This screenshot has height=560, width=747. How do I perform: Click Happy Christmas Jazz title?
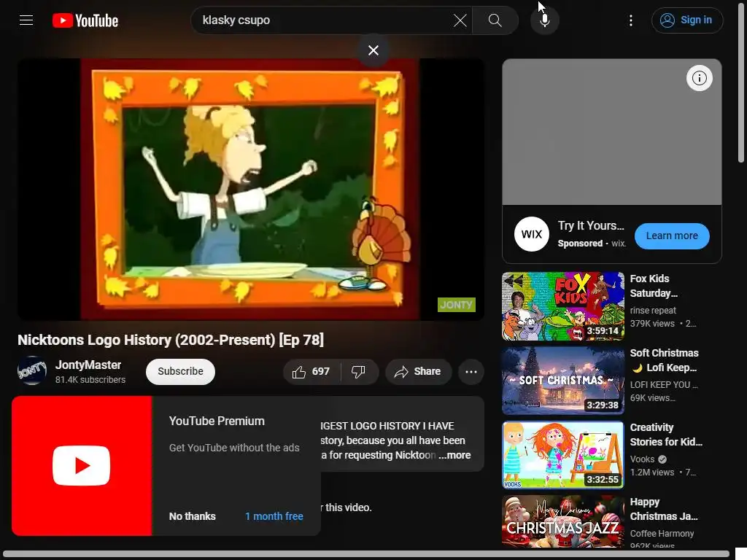click(664, 509)
